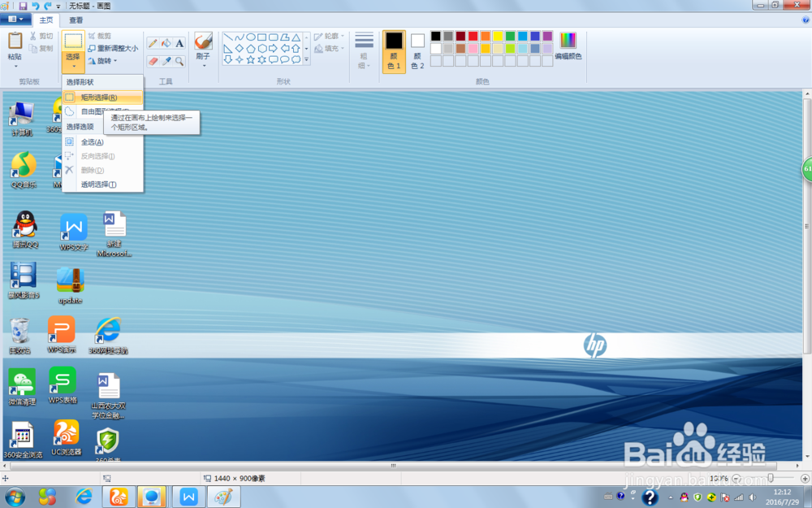
Task: Select the Color picker eyedropper tool
Action: click(x=166, y=61)
